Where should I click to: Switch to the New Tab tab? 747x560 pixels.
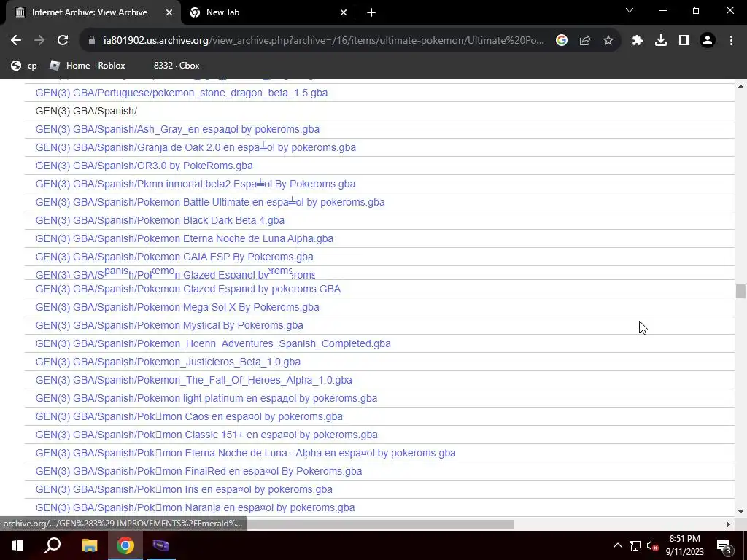[x=268, y=12]
